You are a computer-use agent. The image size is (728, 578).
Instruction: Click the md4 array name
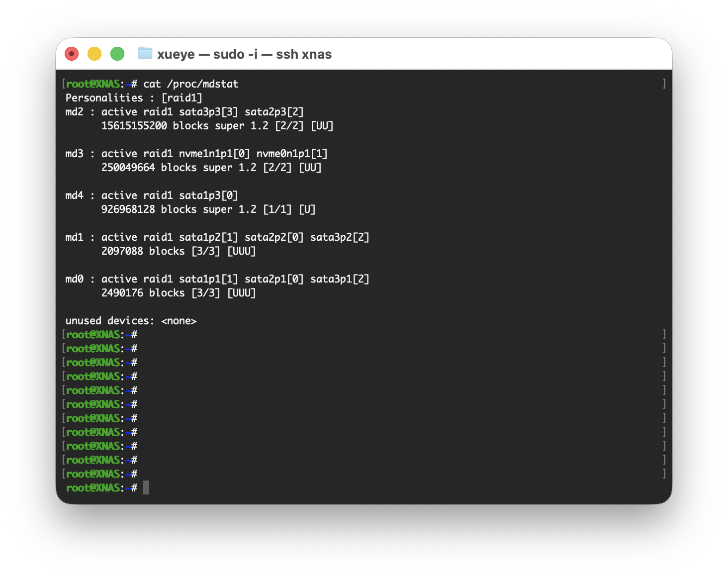click(x=75, y=195)
